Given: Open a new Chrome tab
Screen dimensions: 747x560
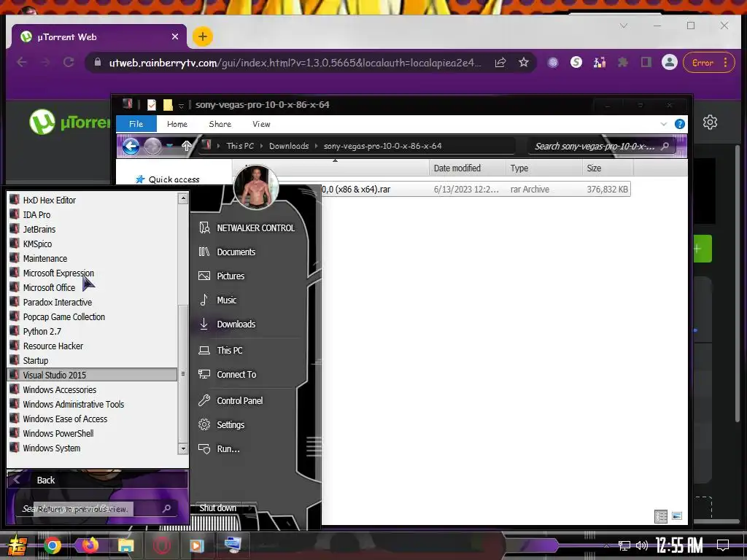Looking at the screenshot, I should (203, 36).
